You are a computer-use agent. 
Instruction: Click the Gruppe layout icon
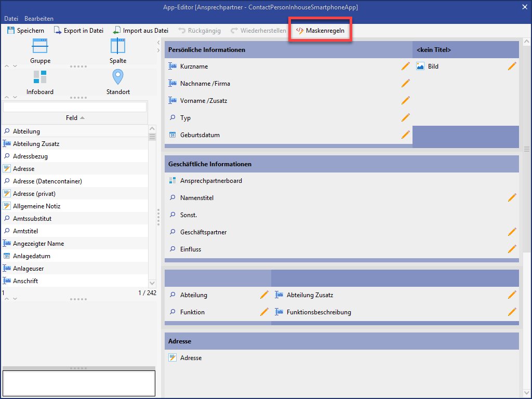40,47
